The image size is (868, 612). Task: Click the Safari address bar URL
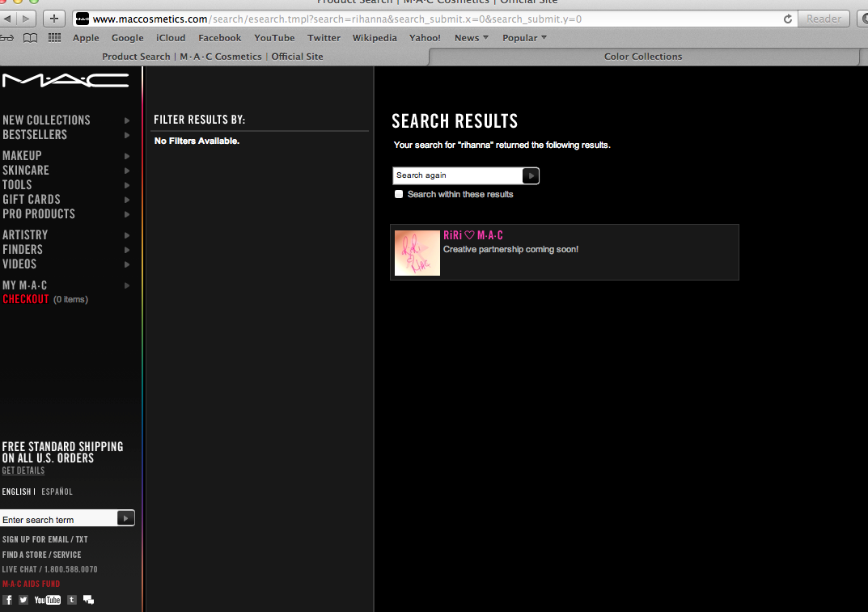tap(337, 19)
